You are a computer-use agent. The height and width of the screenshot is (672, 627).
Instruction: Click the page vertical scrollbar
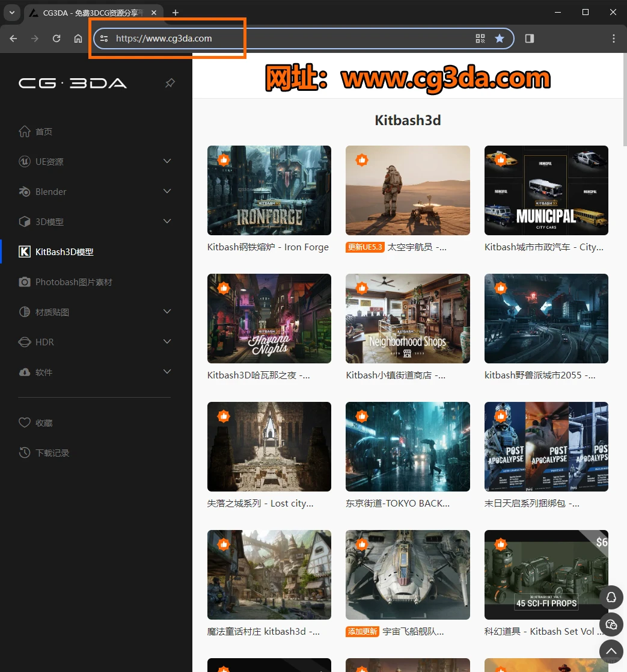pyautogui.click(x=625, y=99)
